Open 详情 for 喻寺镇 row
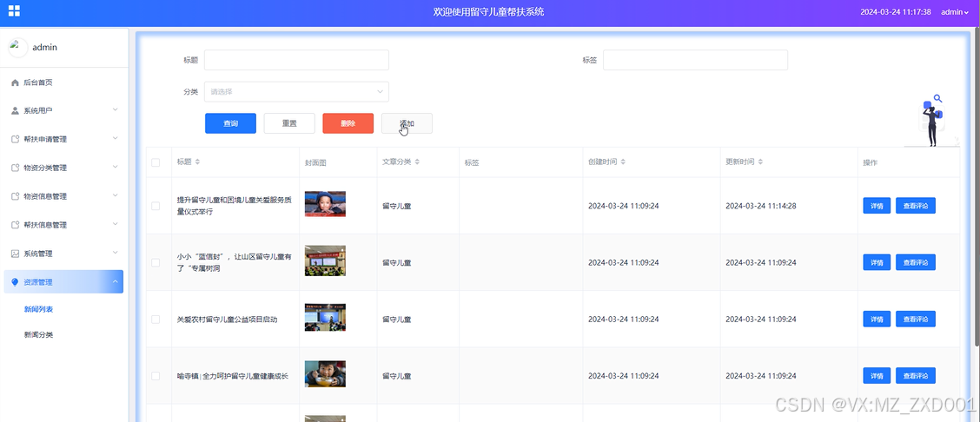 (x=877, y=376)
